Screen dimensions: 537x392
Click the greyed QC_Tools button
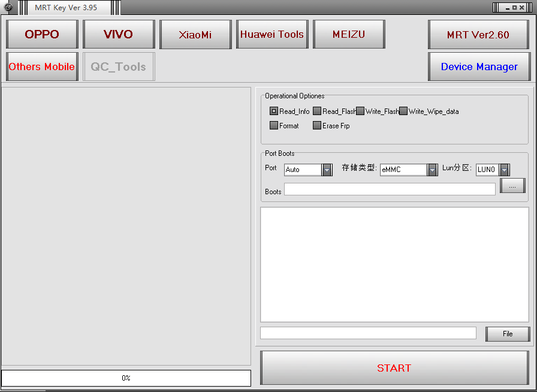[119, 67]
